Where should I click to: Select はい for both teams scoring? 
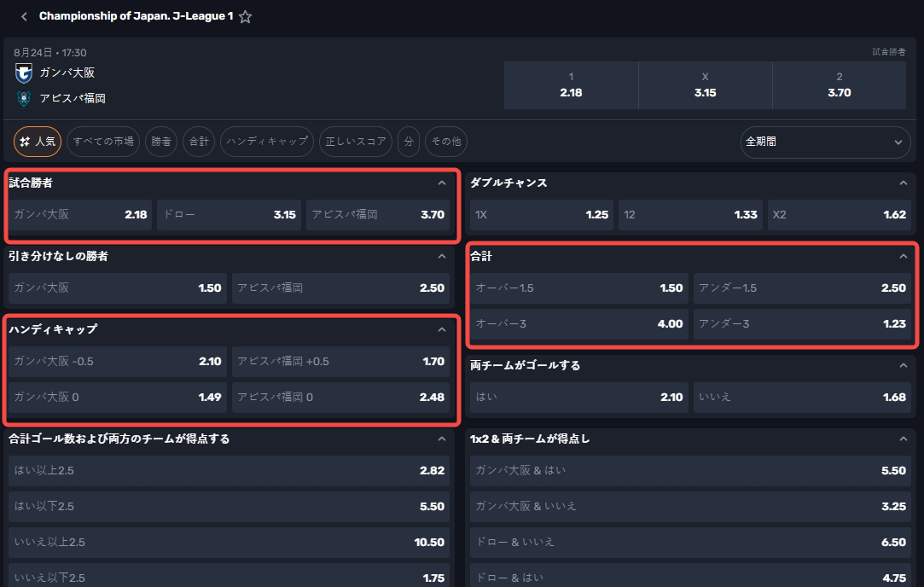[x=579, y=398]
